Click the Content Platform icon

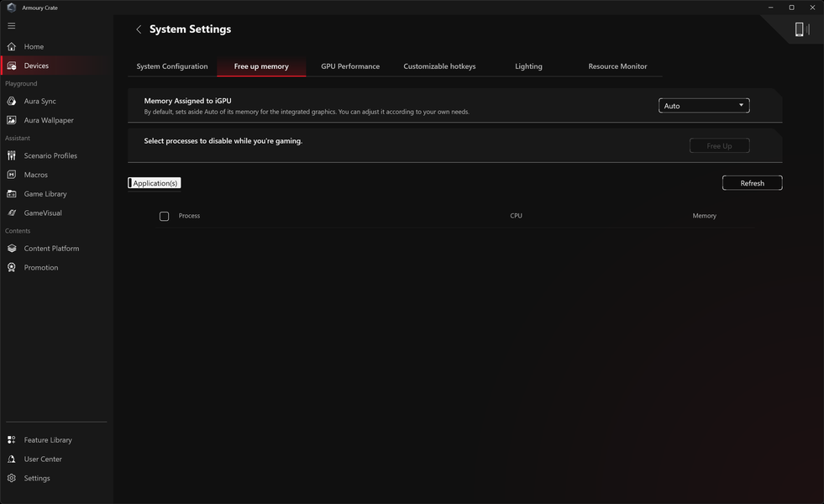[11, 248]
